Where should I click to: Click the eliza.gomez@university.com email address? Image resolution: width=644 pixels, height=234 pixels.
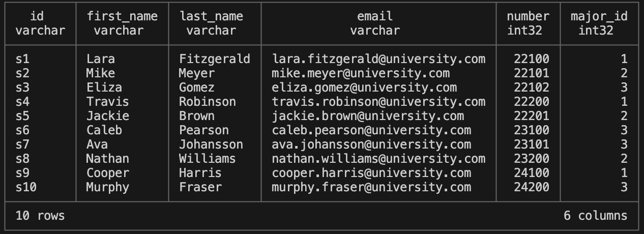pos(364,87)
